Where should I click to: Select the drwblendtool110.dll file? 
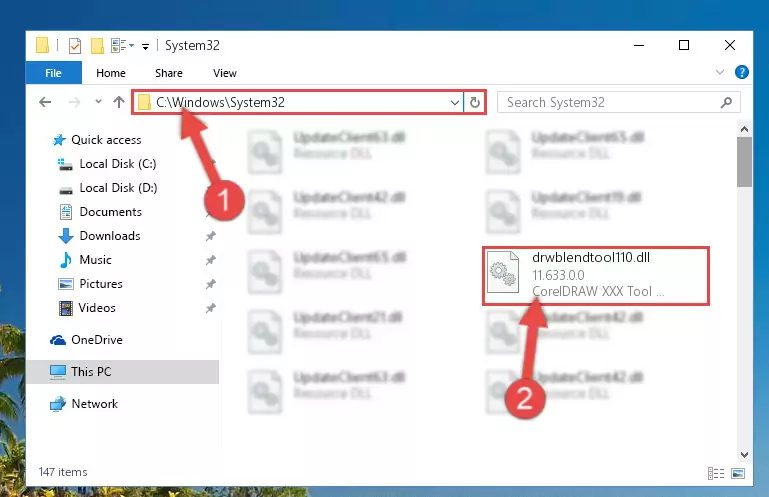point(596,276)
